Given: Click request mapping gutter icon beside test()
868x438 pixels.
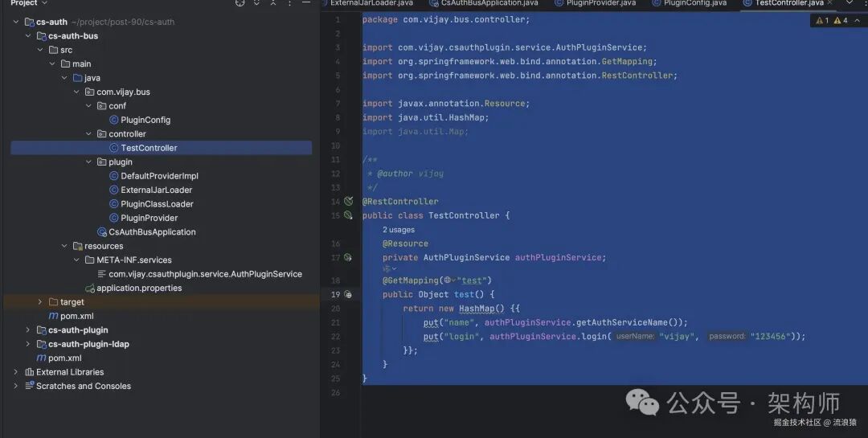Looking at the screenshot, I should 348,295.
